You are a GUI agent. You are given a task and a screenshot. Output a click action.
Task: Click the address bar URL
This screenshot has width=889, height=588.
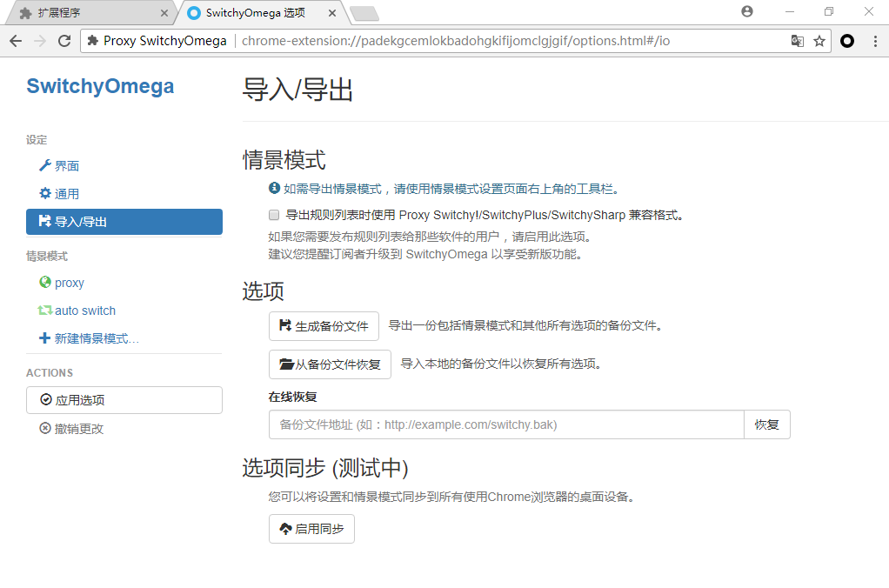(x=455, y=41)
